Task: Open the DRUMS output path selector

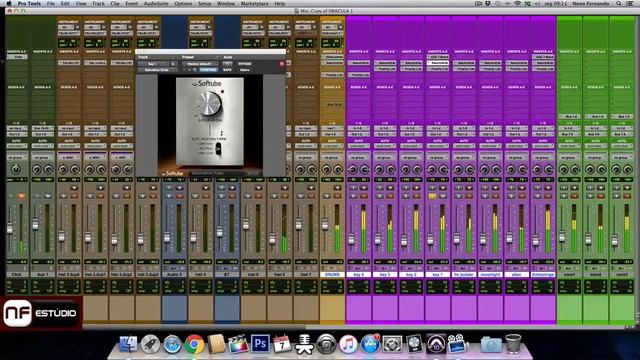Action: [x=332, y=134]
